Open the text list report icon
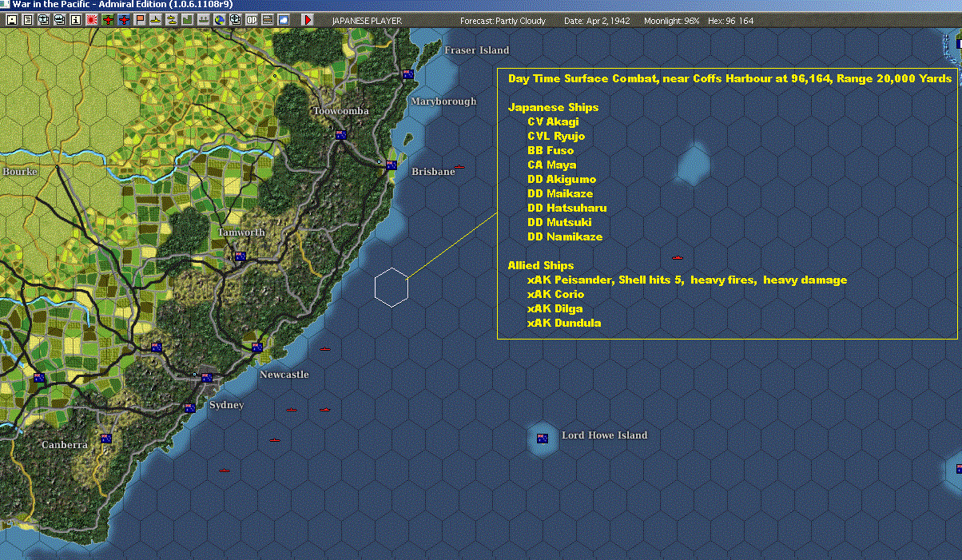The height and width of the screenshot is (560, 962). pyautogui.click(x=28, y=19)
